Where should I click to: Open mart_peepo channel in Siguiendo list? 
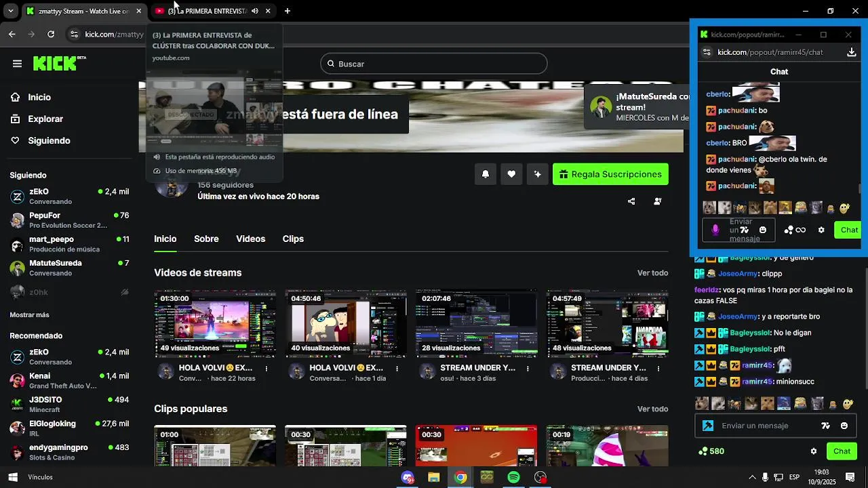tap(69, 244)
